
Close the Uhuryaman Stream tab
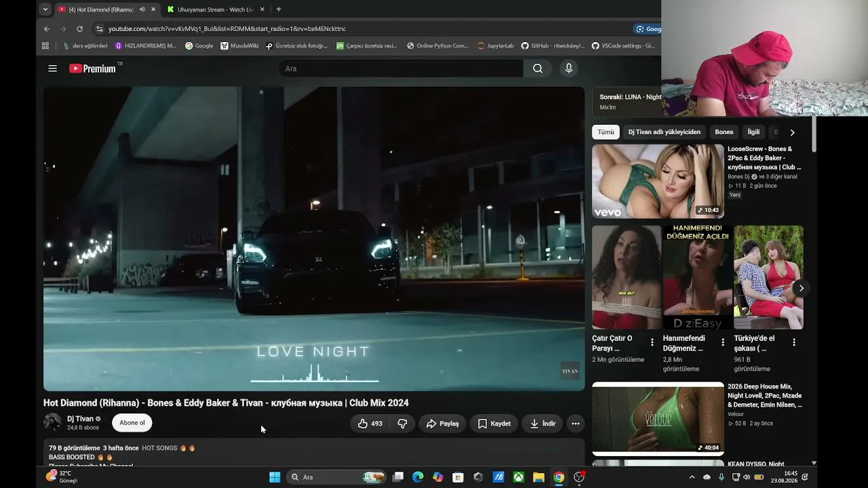[x=262, y=9]
